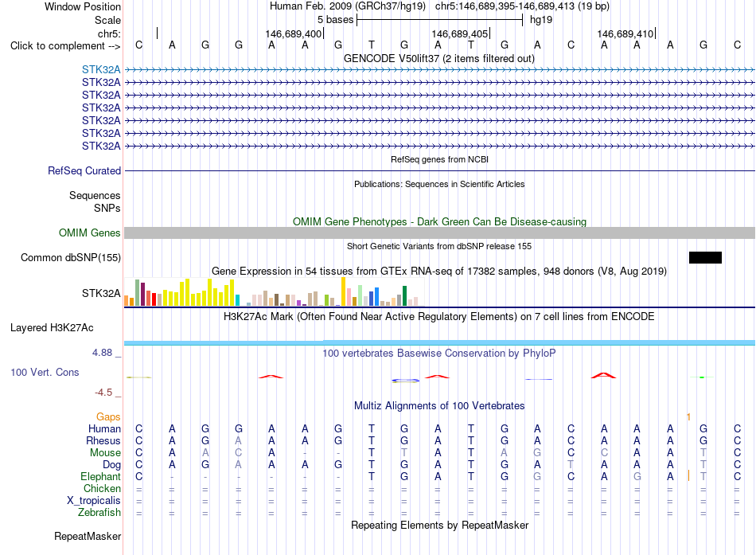
Task: Open 'Repeating Elements by RepeatMasker' title
Action: click(x=439, y=525)
